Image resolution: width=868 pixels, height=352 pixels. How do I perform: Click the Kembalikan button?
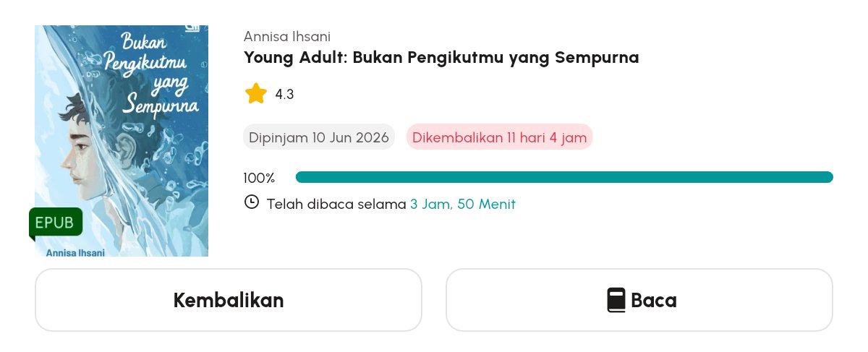[x=229, y=300]
